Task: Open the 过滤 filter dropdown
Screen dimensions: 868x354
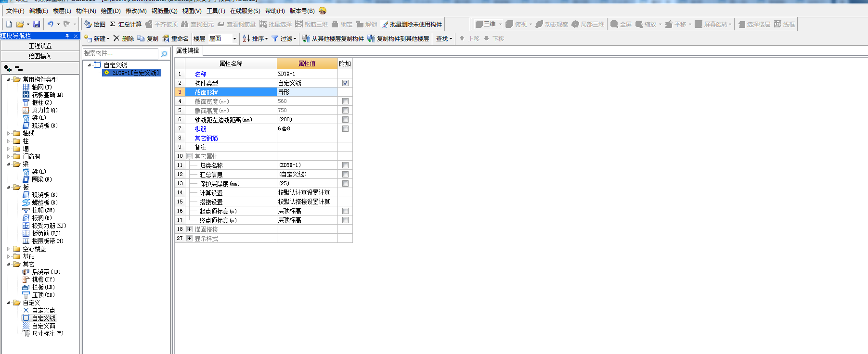Action: point(295,38)
